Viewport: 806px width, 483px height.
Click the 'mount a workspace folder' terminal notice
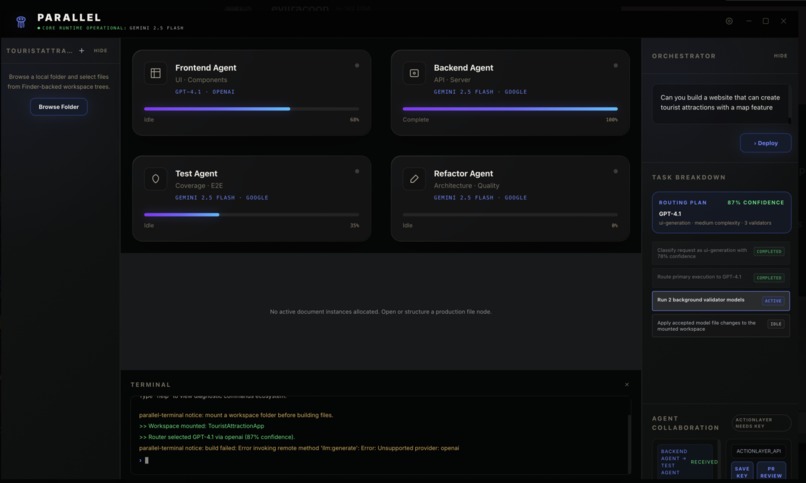click(236, 415)
